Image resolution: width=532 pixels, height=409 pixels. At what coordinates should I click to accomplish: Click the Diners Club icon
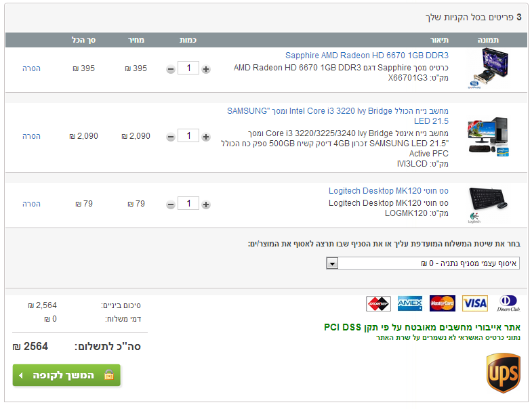tap(508, 303)
